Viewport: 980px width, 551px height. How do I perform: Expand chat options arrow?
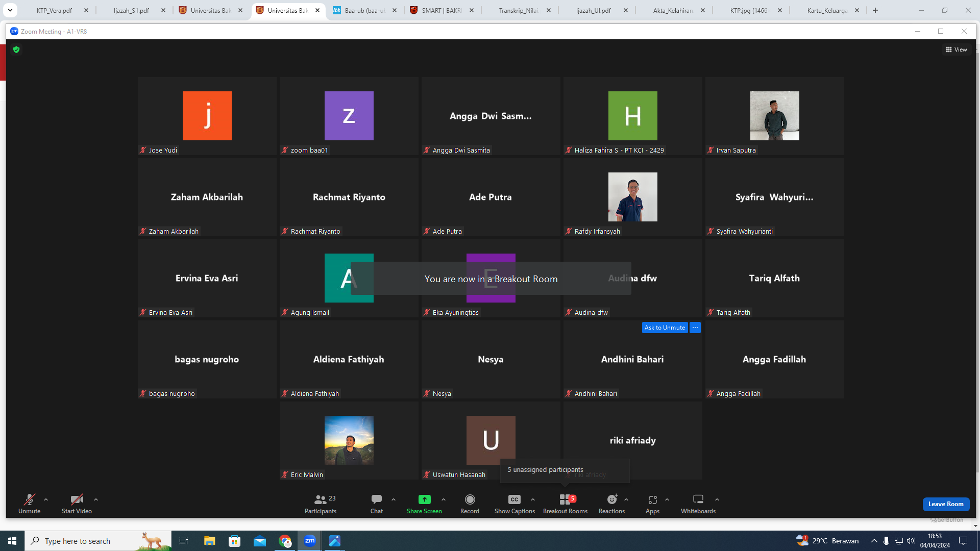[394, 499]
